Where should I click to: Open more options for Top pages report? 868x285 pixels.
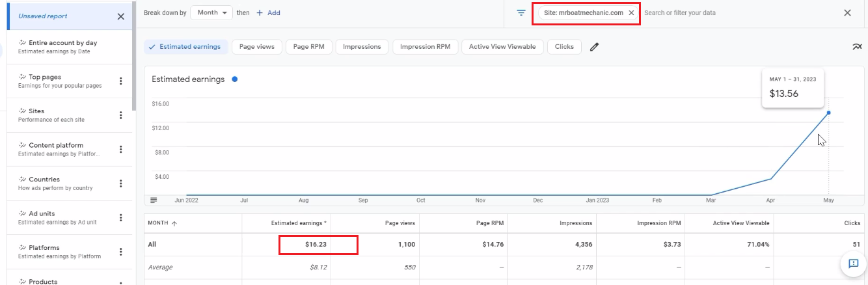120,81
